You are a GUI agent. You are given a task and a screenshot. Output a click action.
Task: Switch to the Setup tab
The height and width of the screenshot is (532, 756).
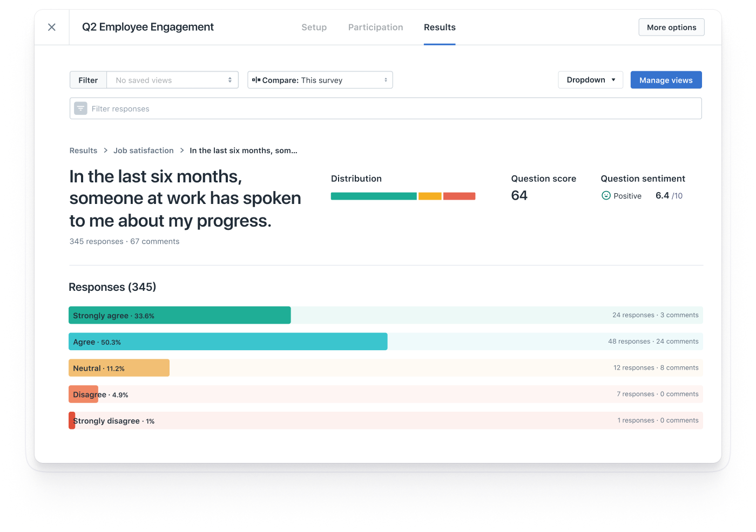pos(314,28)
